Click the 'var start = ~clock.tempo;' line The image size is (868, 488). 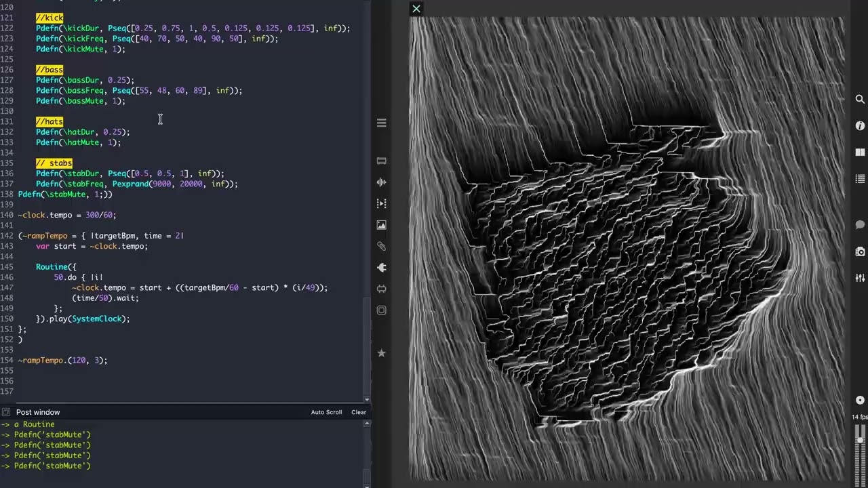[92, 246]
